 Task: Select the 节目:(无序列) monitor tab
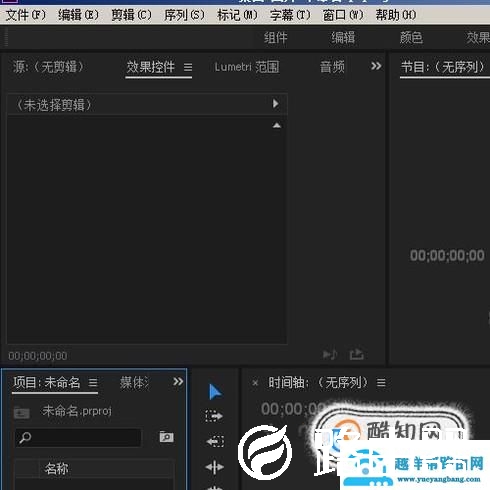click(x=442, y=67)
